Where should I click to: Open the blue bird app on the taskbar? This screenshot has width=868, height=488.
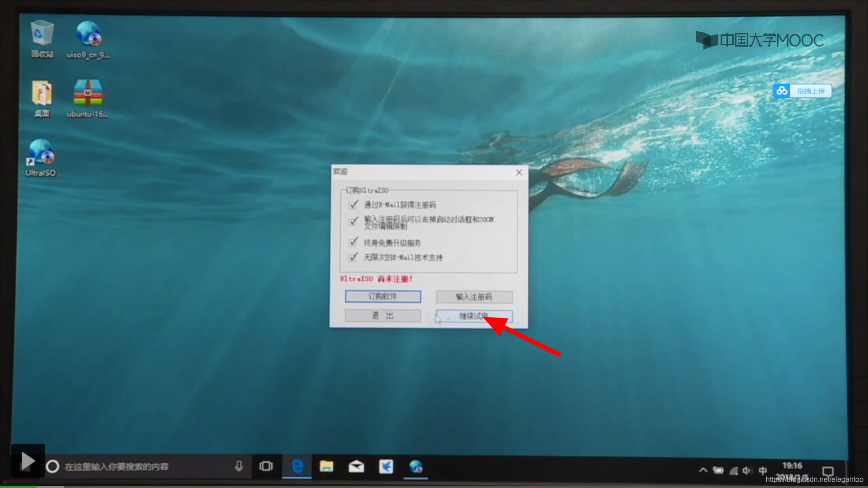(x=386, y=466)
